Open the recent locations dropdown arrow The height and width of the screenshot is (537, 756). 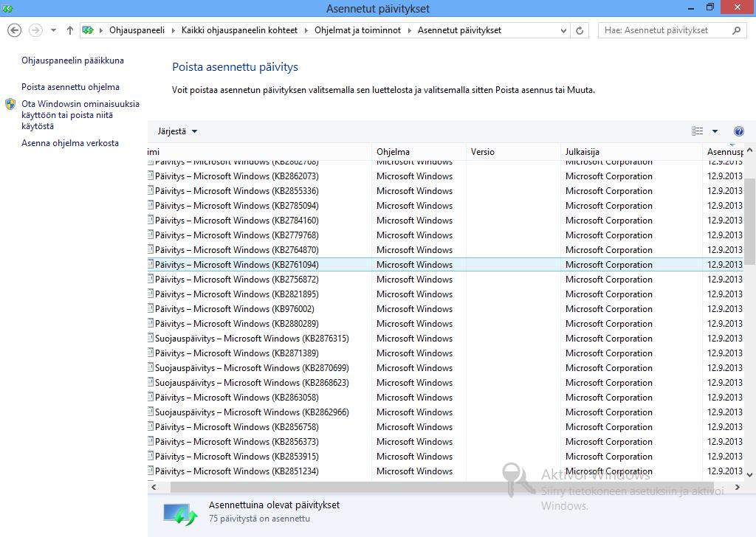point(53,30)
